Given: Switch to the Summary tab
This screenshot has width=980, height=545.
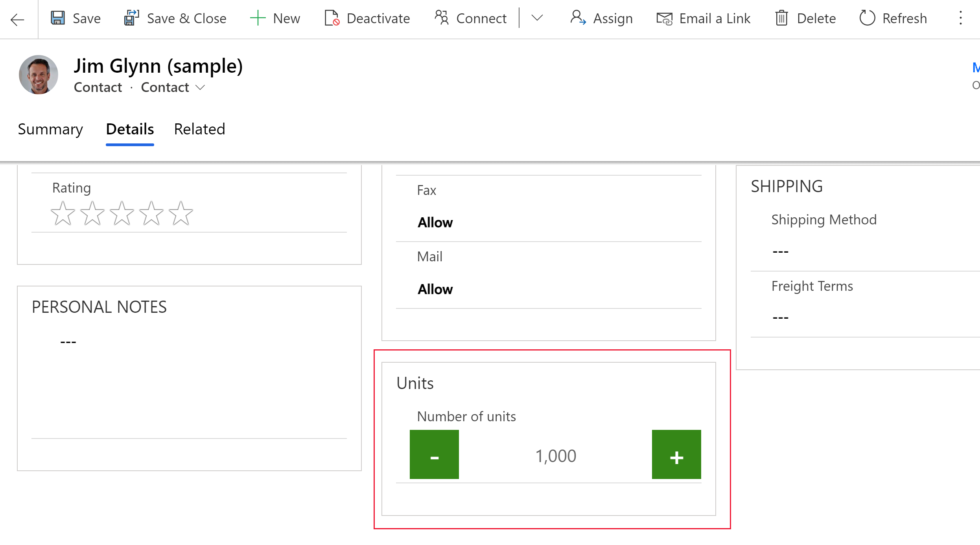Looking at the screenshot, I should click(50, 128).
